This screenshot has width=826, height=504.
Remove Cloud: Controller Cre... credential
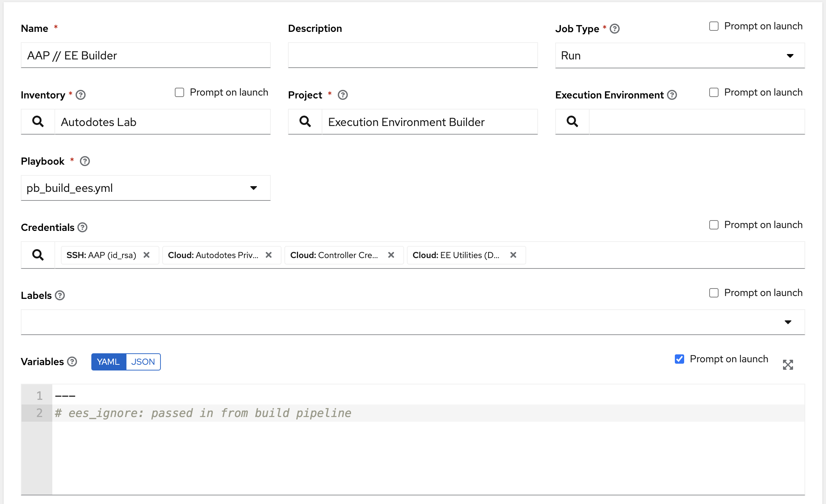click(x=392, y=255)
